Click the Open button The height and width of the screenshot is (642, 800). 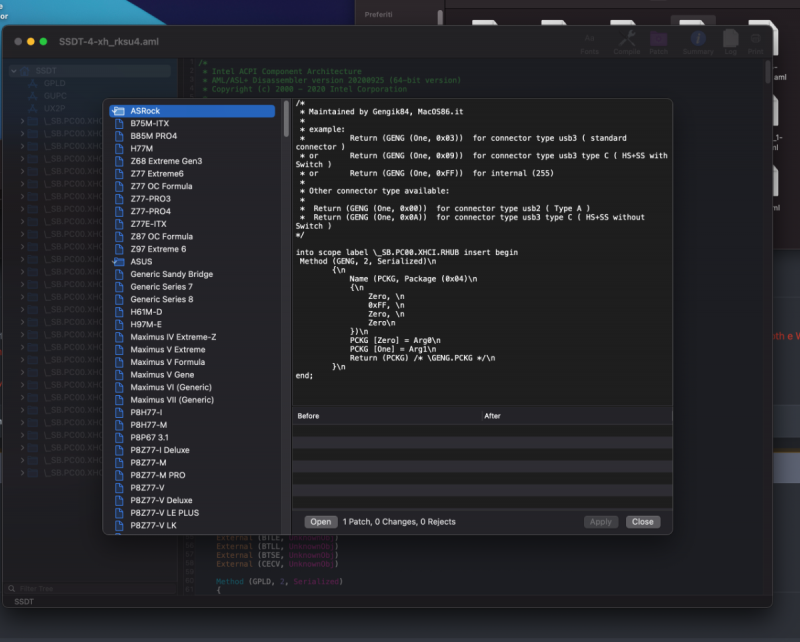coord(321,522)
